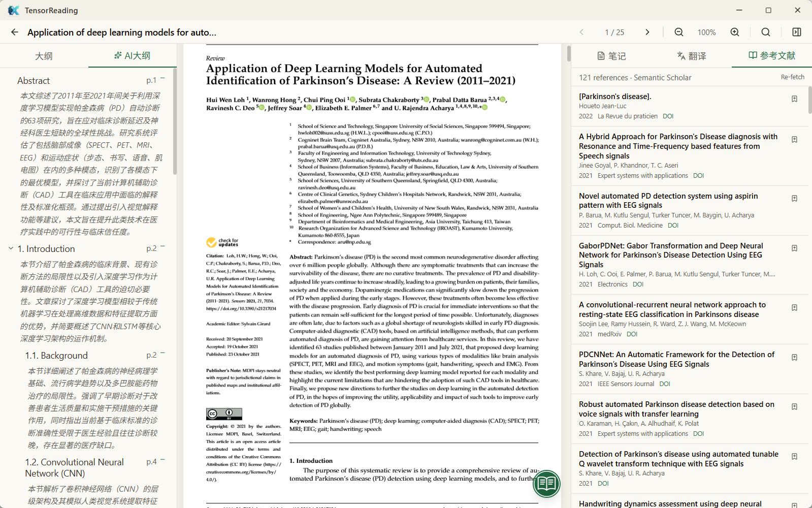The image size is (812, 508).
Task: Bookmark the "Robust automated Parkinson disease detection" reference
Action: click(x=794, y=406)
